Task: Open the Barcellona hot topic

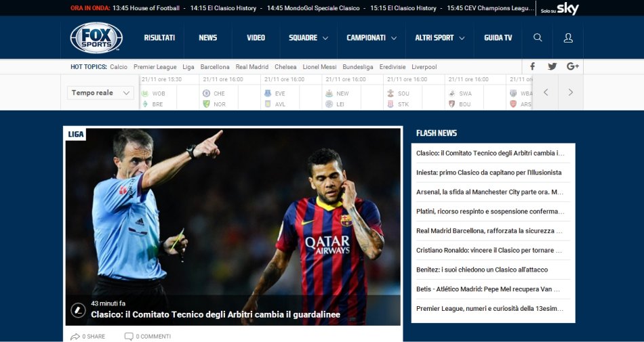Action: pyautogui.click(x=215, y=67)
